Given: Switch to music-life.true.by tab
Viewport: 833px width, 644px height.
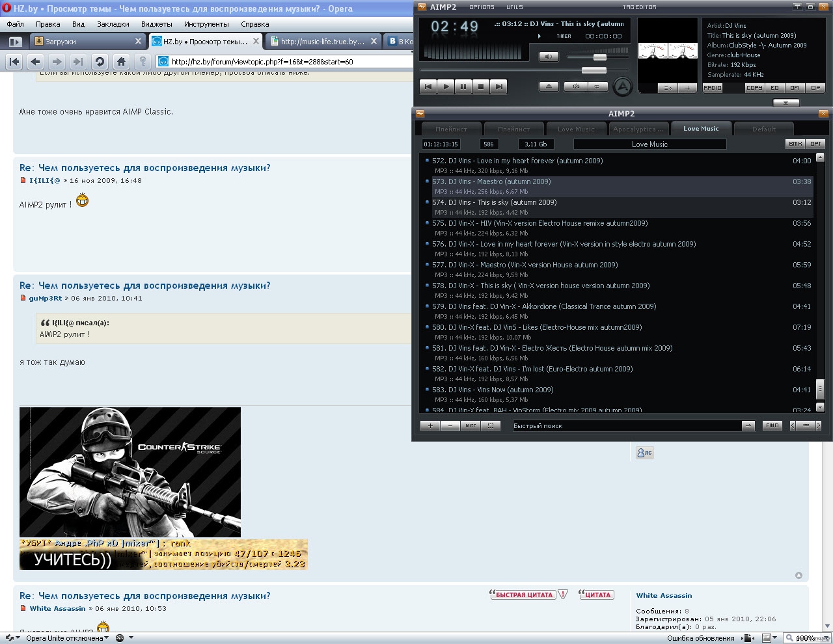Looking at the screenshot, I should pos(323,41).
